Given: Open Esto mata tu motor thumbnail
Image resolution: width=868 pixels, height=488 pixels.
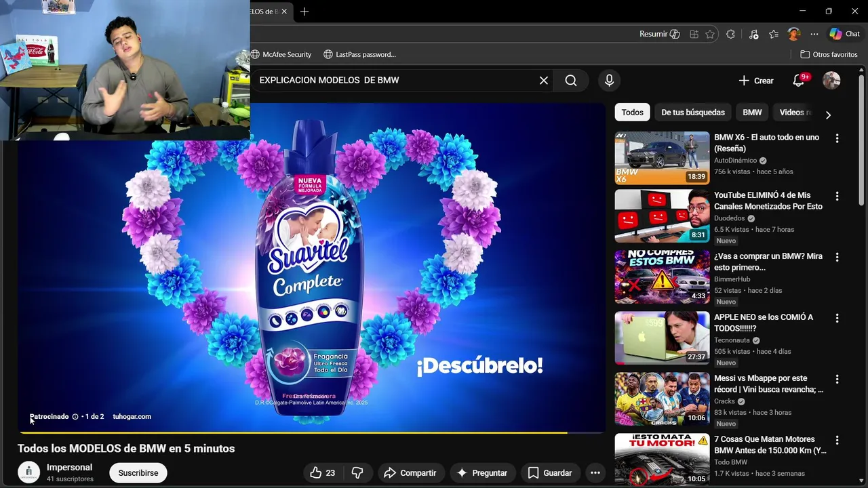Looking at the screenshot, I should click(662, 460).
